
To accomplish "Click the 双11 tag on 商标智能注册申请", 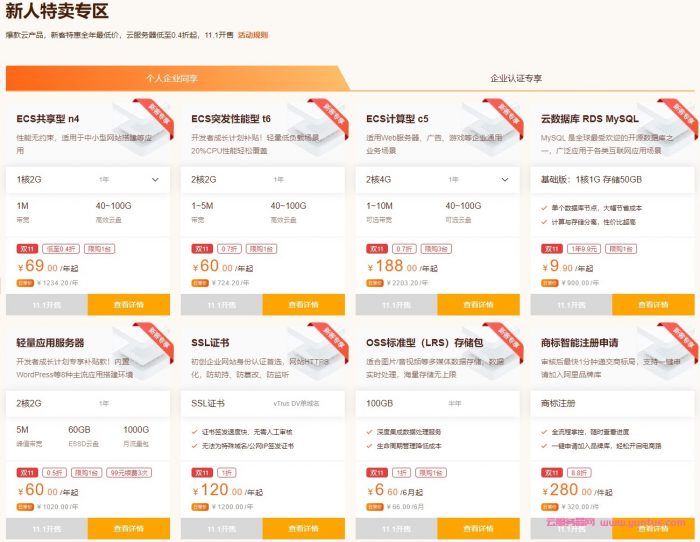I will tap(552, 472).
